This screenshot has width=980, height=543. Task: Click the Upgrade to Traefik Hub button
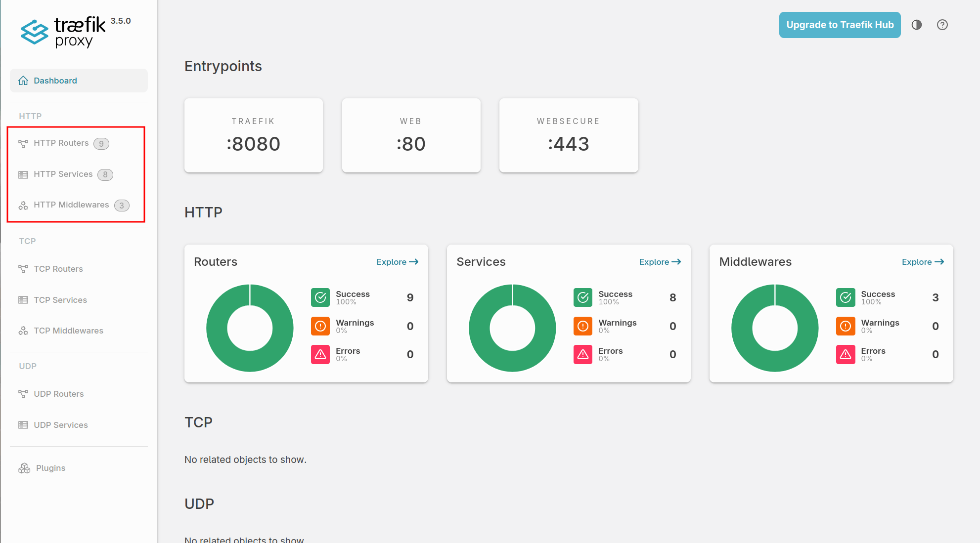pos(839,25)
